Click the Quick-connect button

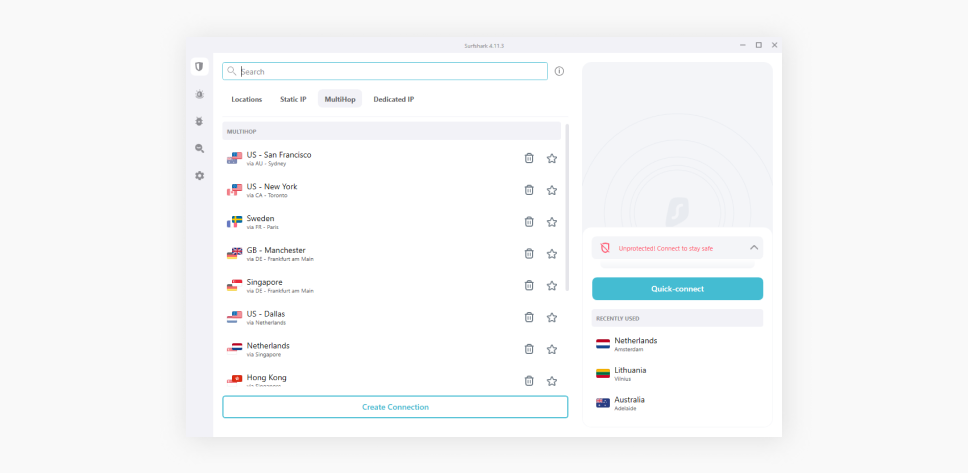[x=677, y=288]
